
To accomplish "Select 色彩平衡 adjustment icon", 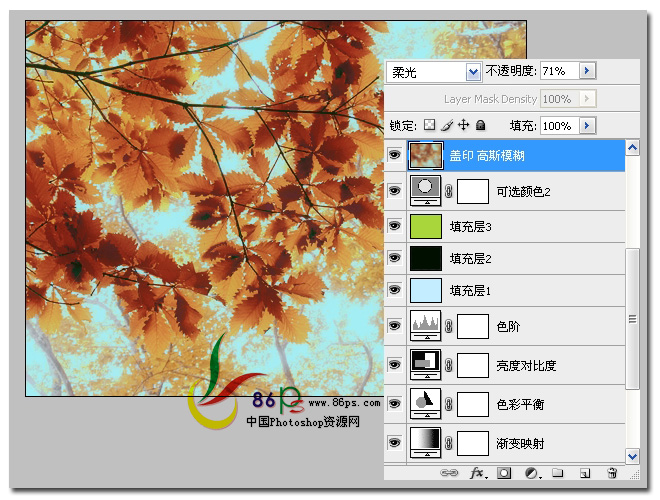I will click(x=426, y=403).
